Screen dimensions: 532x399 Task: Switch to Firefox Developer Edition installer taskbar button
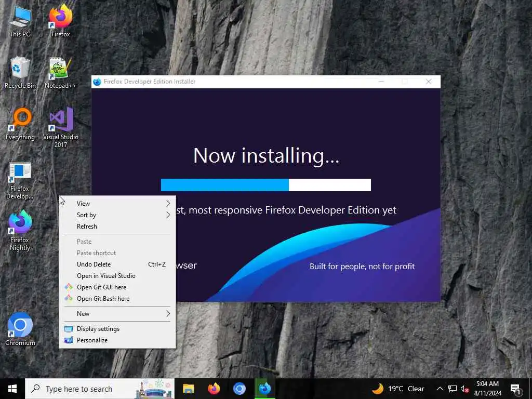(264, 389)
